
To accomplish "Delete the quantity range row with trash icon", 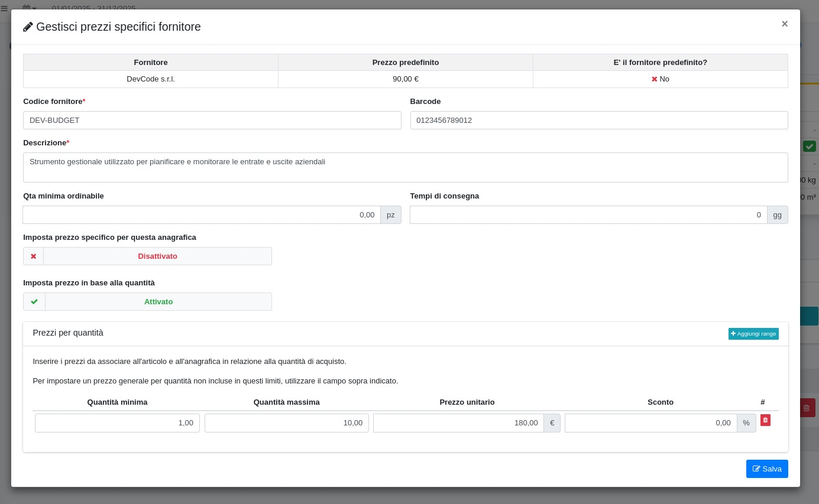I will (x=765, y=420).
